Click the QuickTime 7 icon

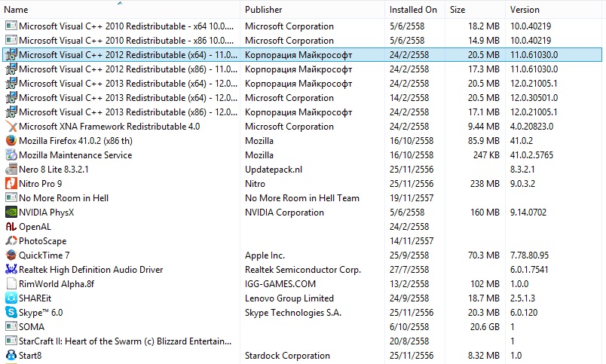tap(11, 255)
